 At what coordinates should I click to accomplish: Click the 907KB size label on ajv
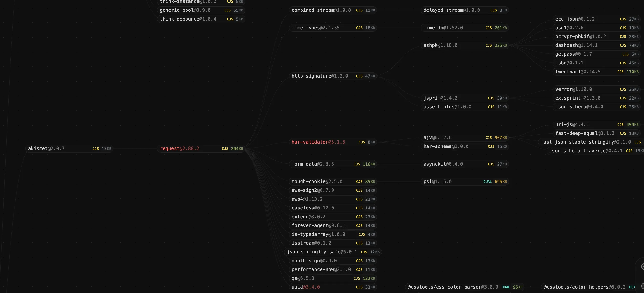pos(500,138)
